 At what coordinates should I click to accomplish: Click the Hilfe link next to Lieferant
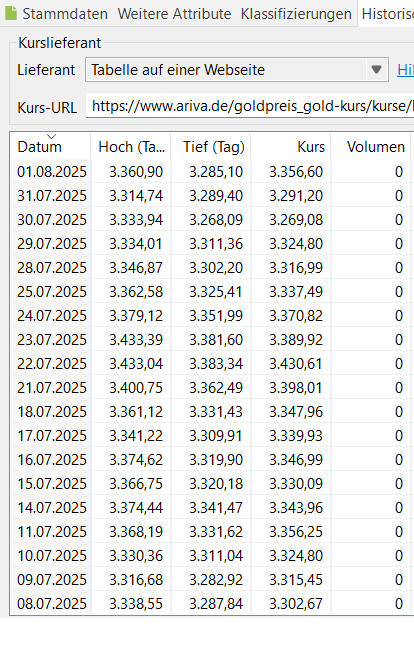point(405,70)
